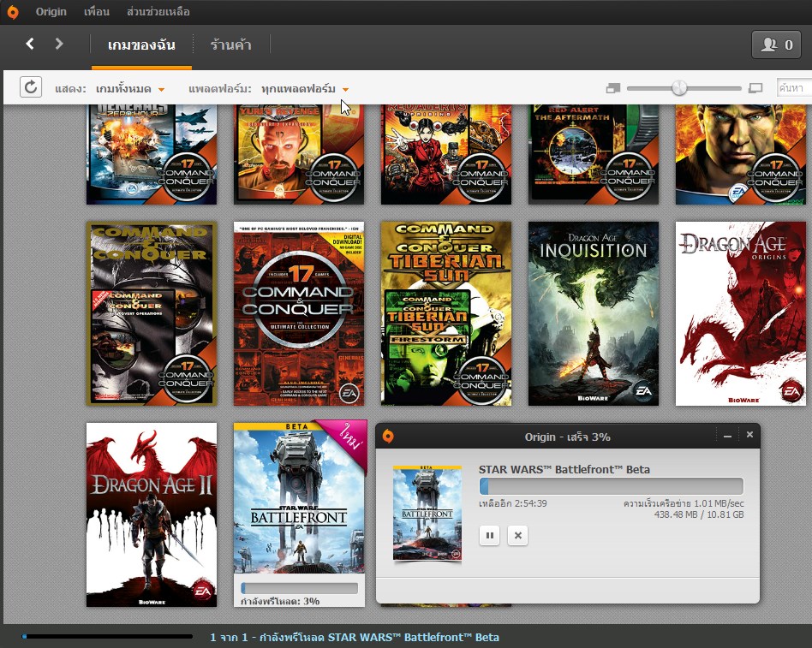Open the Origin menu
This screenshot has height=648, width=812.
point(51,11)
